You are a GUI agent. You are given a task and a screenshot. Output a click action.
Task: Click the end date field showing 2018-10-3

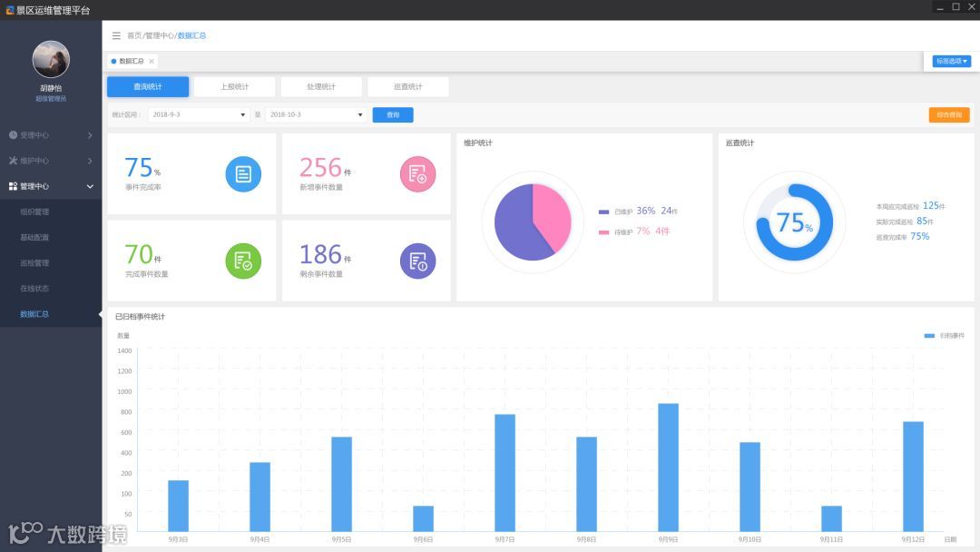coord(316,115)
